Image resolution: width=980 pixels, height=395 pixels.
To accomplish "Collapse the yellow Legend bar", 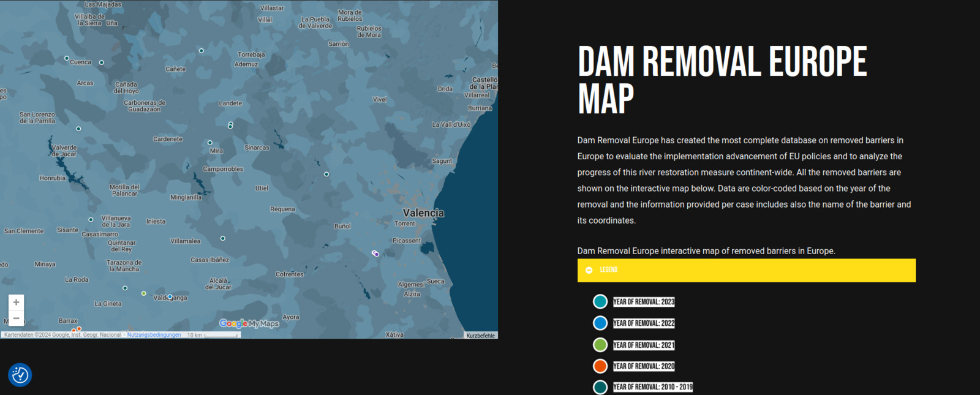I will point(746,270).
